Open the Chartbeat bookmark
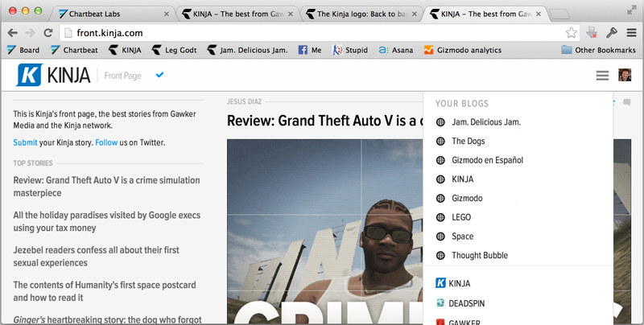Viewport: 644px width, 325px height. click(x=74, y=50)
